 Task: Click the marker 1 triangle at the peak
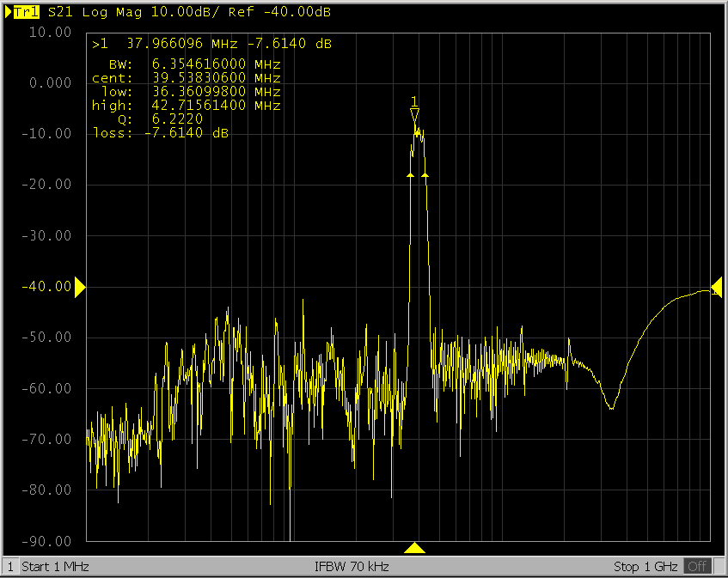[414, 115]
